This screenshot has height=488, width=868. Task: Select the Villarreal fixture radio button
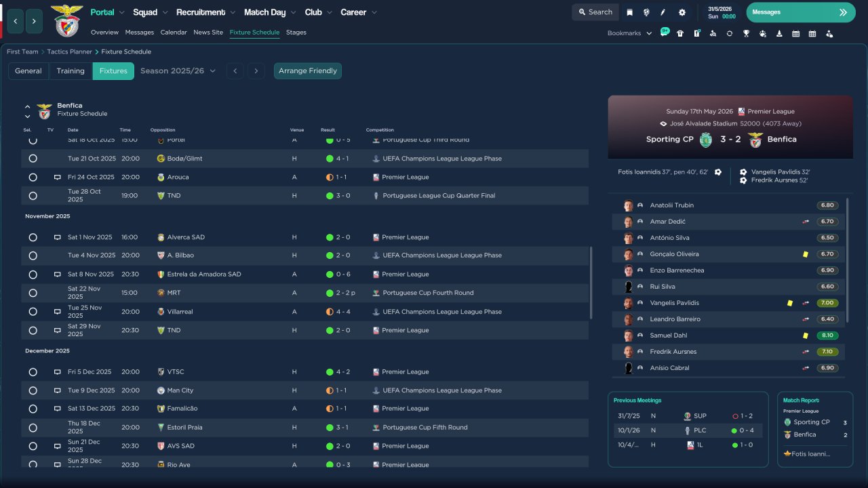click(x=33, y=312)
